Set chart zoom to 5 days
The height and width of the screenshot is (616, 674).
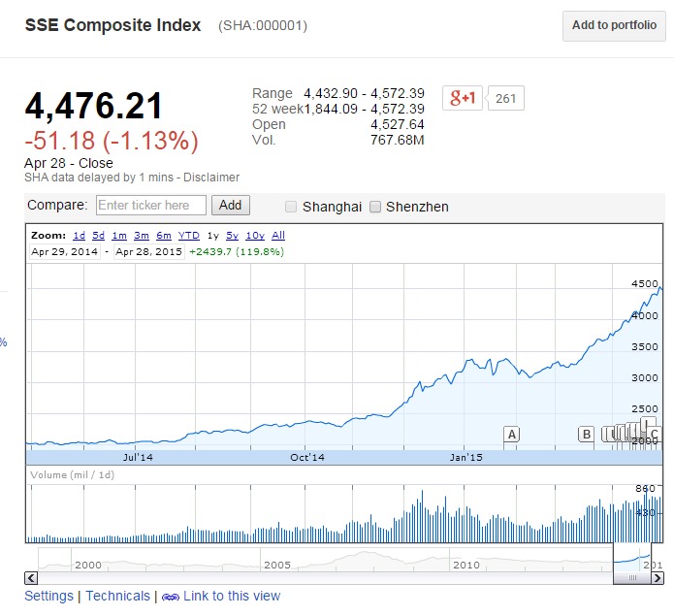99,236
